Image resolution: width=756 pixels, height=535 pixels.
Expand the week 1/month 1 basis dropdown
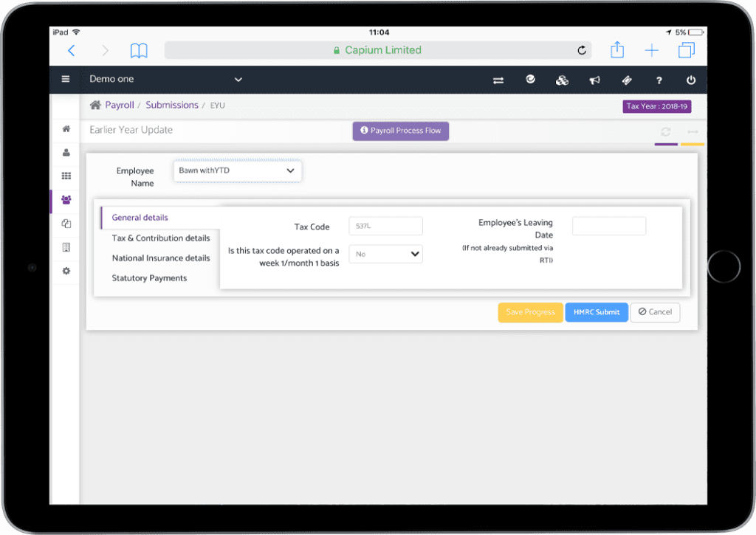(x=385, y=254)
